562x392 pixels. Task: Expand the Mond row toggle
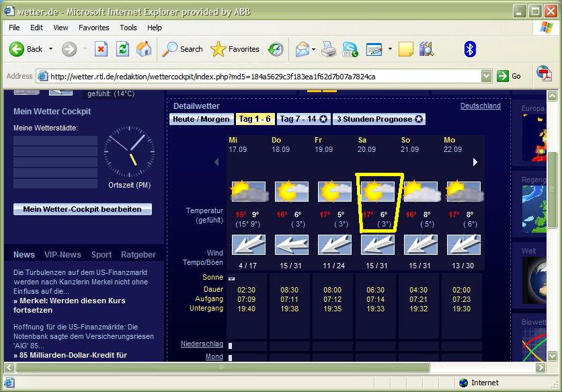click(x=230, y=358)
